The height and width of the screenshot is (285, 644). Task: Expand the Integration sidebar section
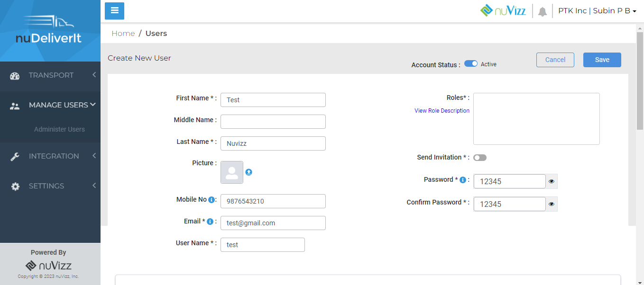pos(54,156)
